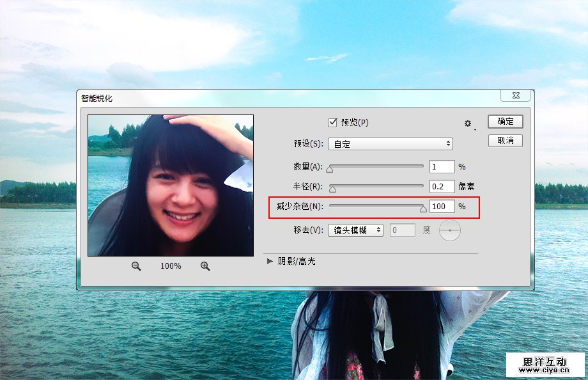Toggle the 预览(P) checkbox

(x=332, y=122)
